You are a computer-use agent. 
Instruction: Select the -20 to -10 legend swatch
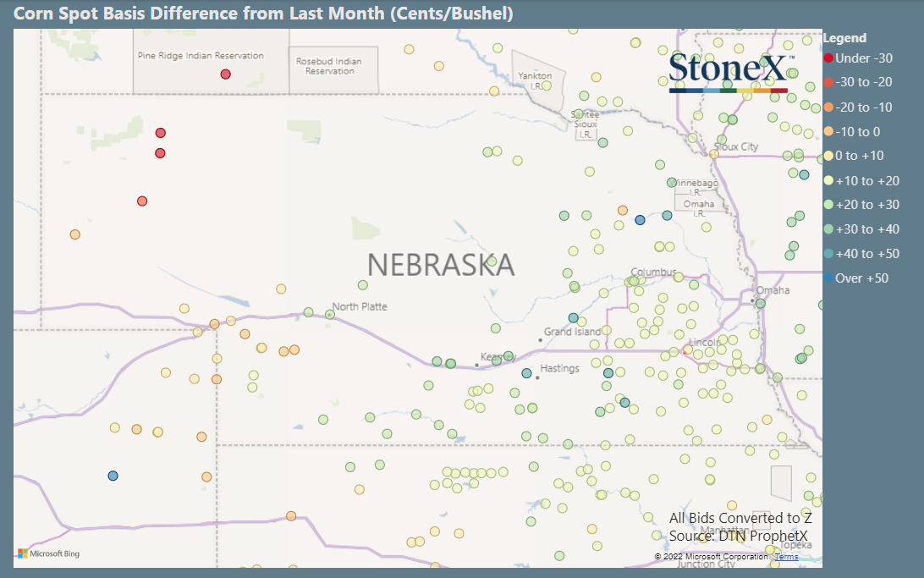pos(828,107)
